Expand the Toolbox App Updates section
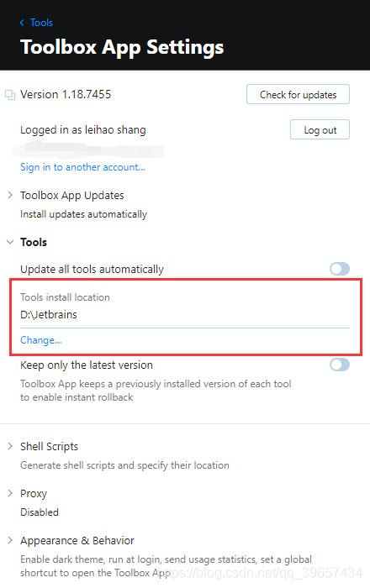Viewport: 370px width, 588px height. 10,195
